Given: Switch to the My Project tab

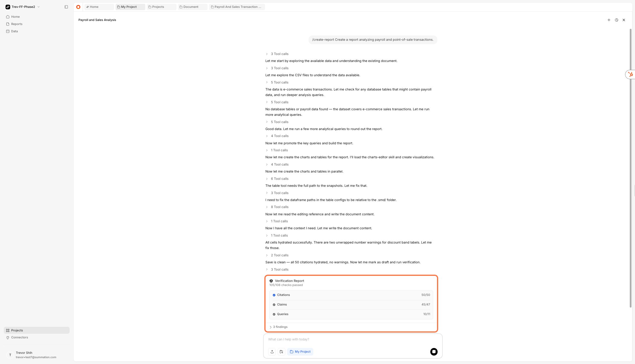Looking at the screenshot, I should (x=130, y=7).
